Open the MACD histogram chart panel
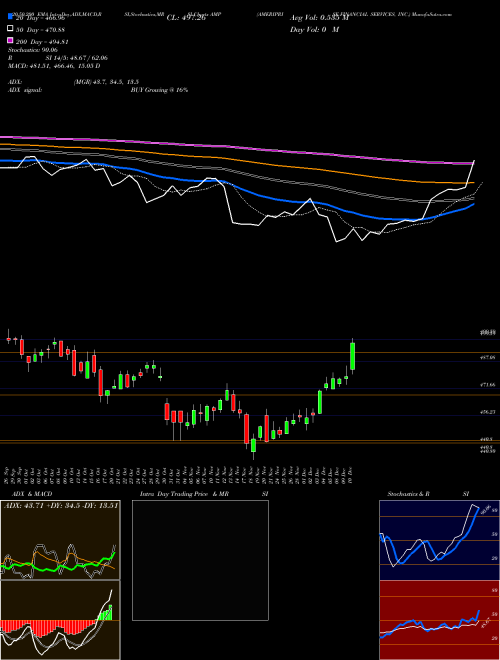 60,620
